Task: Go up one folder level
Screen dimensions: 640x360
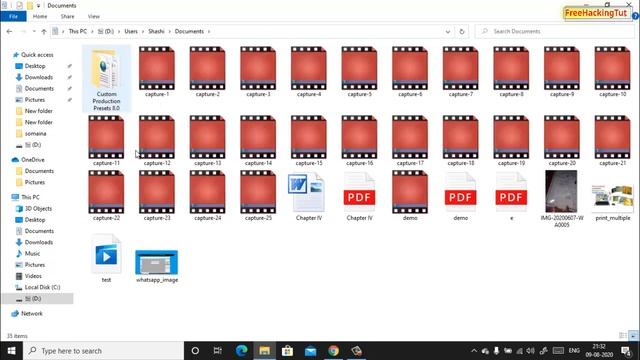Action: pos(44,31)
